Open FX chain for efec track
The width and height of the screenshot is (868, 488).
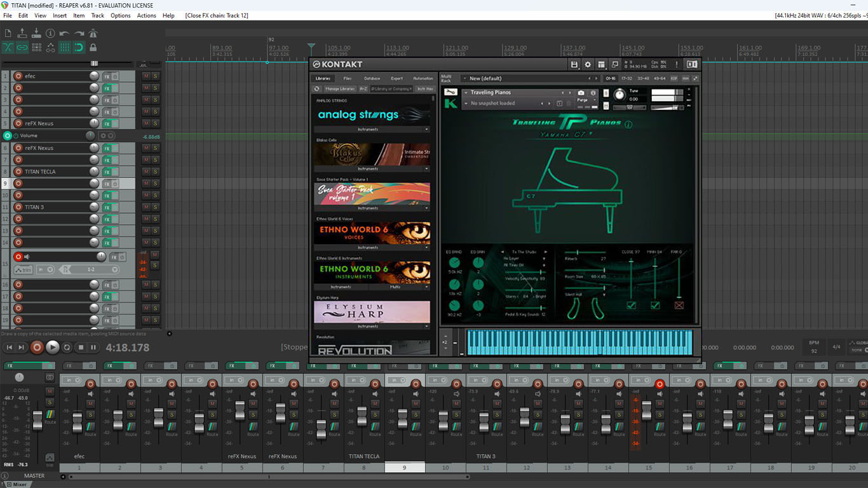107,76
